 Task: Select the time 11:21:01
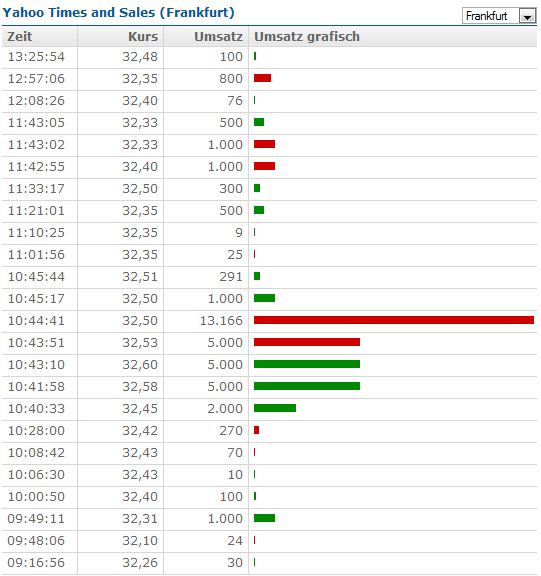click(36, 211)
